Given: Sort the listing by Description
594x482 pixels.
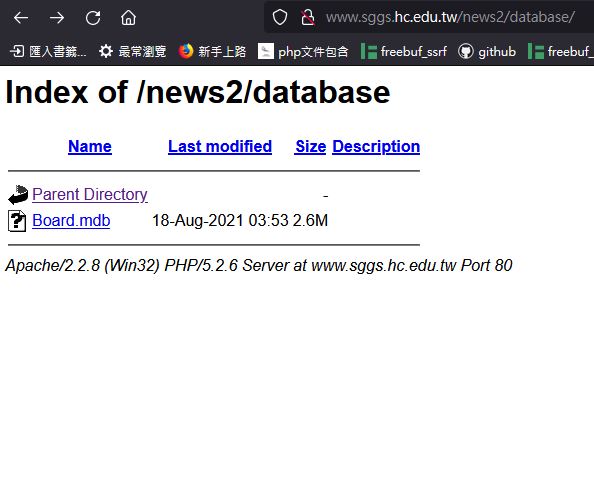Looking at the screenshot, I should (376, 146).
